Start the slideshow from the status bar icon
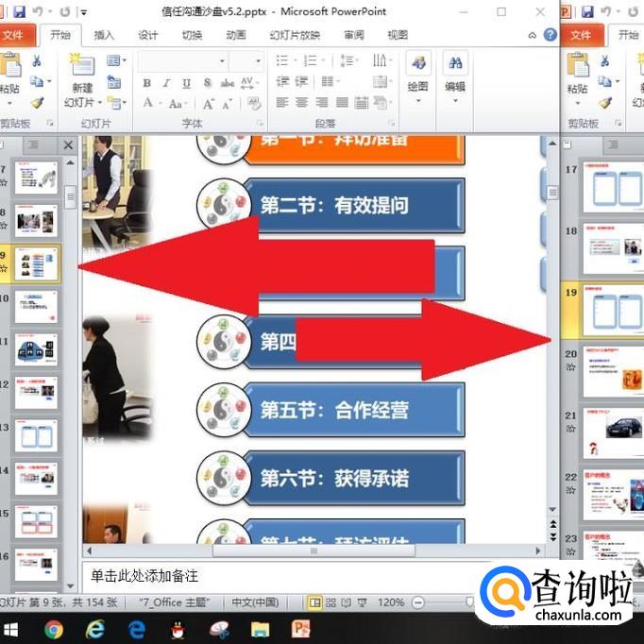This screenshot has width=644, height=644. [x=362, y=602]
